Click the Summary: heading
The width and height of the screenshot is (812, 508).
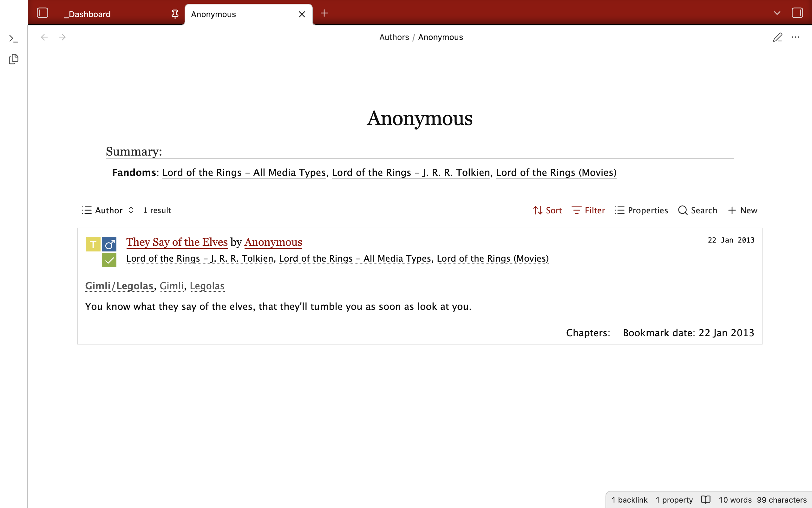point(134,151)
